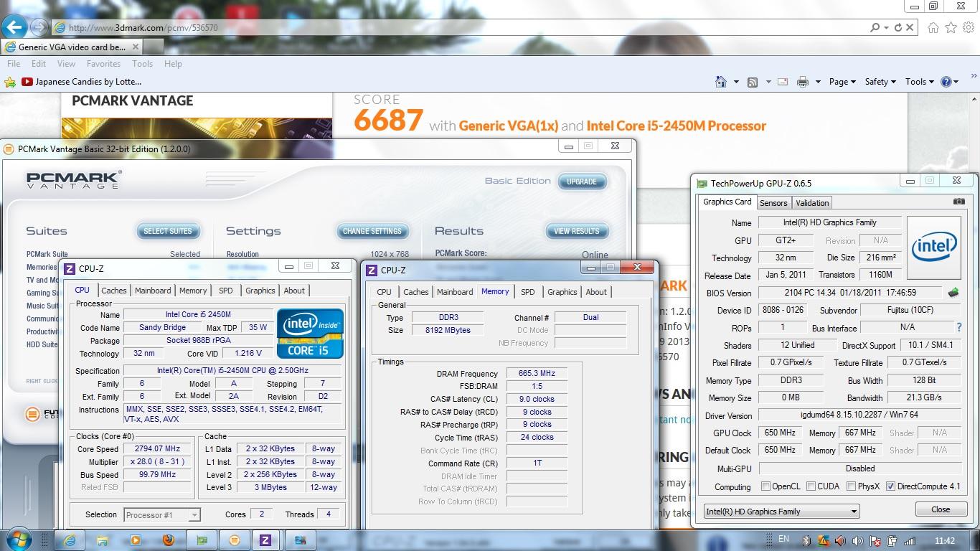The image size is (980, 551).
Task: Click the Bluetooth tray icon
Action: (x=806, y=541)
